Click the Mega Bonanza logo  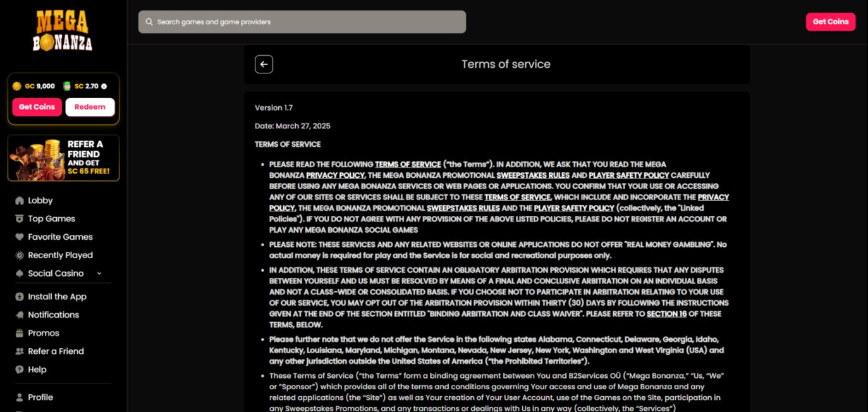[x=63, y=30]
